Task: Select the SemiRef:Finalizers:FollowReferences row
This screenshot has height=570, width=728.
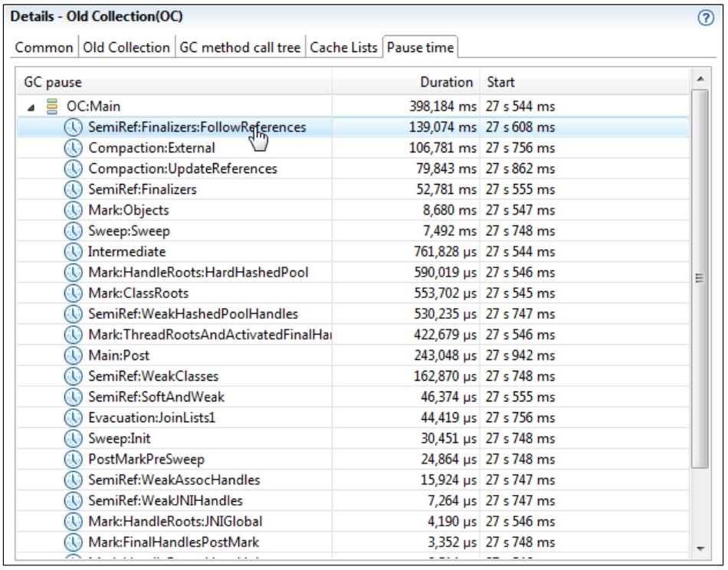Action: pos(197,127)
